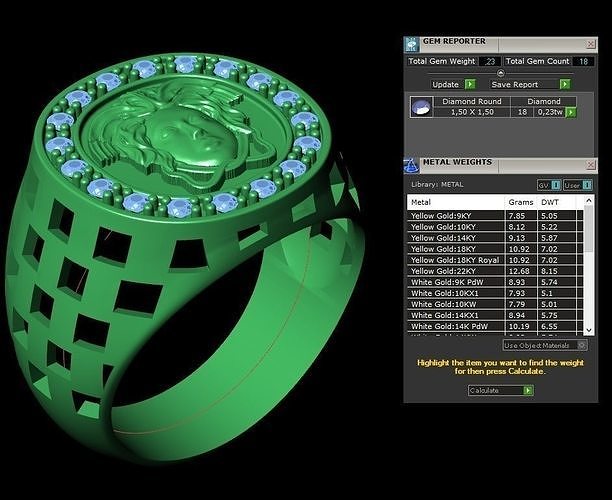Viewport: 612px width, 500px height.
Task: Click the Update button label
Action: click(445, 84)
